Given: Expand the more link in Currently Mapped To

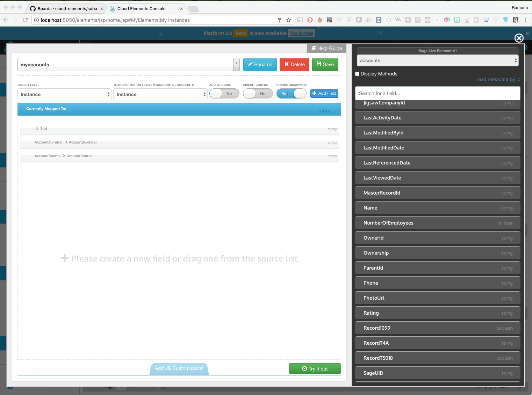Looking at the screenshot, I should [324, 111].
